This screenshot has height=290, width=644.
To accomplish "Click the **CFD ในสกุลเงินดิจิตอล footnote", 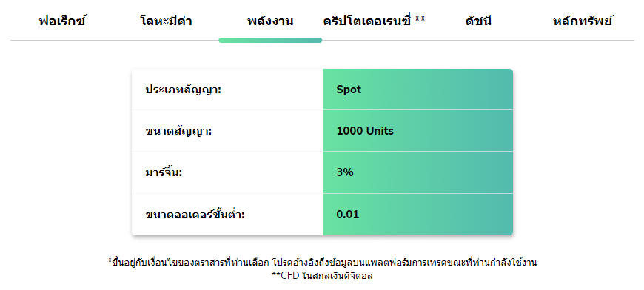I will click(323, 276).
